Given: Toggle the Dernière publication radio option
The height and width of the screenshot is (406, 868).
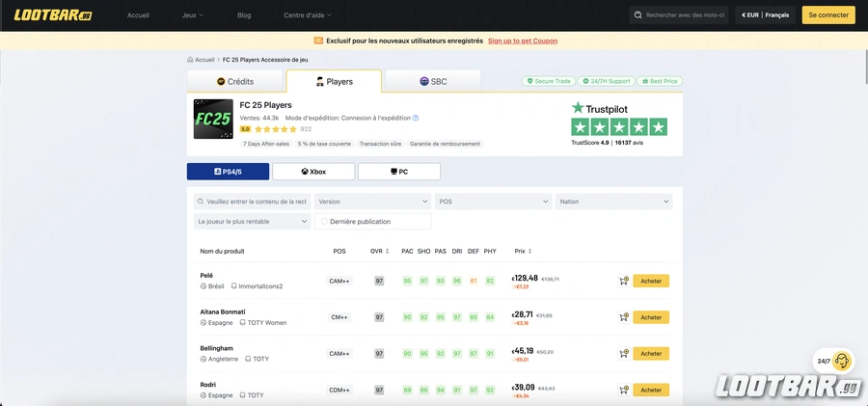Looking at the screenshot, I should point(324,222).
